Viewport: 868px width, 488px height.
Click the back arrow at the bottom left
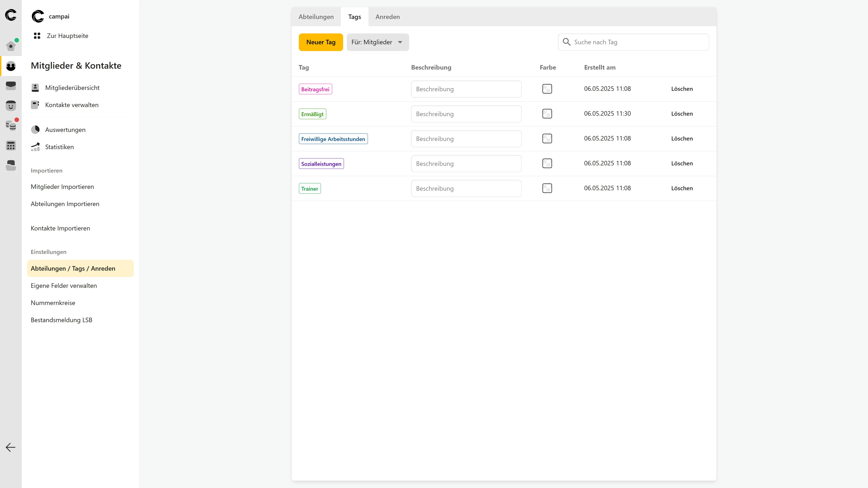pyautogui.click(x=11, y=447)
